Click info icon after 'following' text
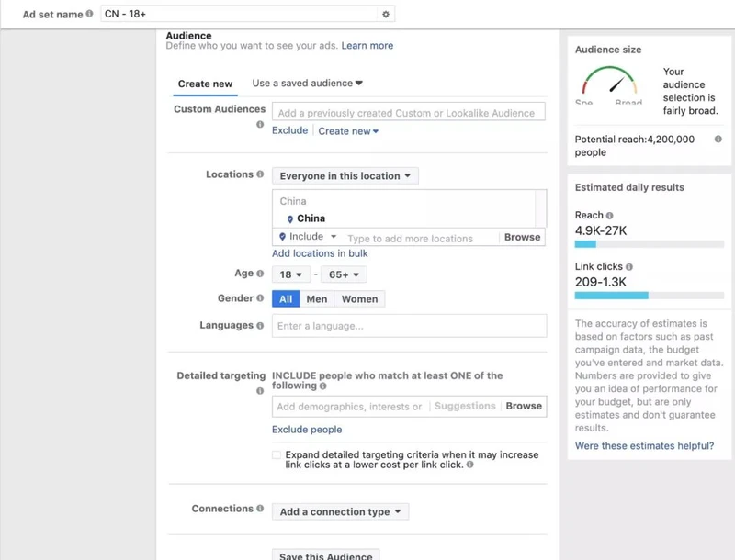This screenshot has width=735, height=560. coord(323,386)
